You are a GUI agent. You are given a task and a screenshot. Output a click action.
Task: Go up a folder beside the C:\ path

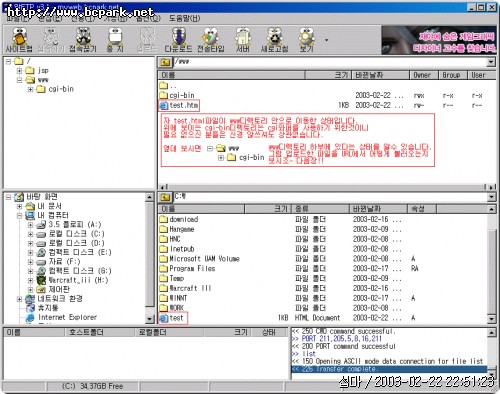(x=165, y=197)
